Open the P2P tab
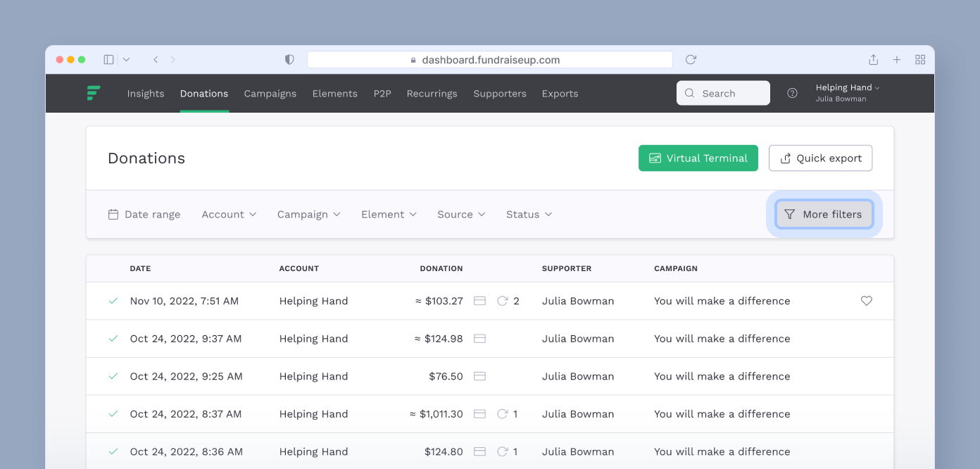Viewport: 980px width, 469px height. pyautogui.click(x=382, y=93)
